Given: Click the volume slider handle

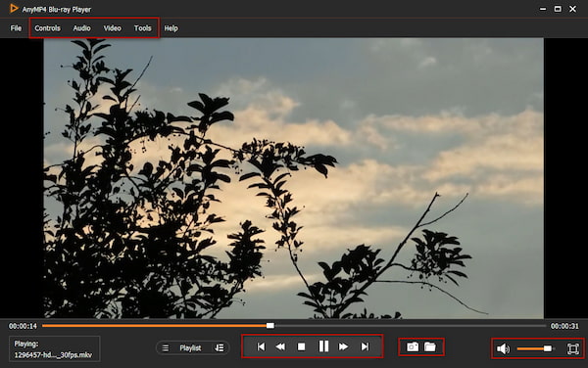Looking at the screenshot, I should (x=548, y=348).
